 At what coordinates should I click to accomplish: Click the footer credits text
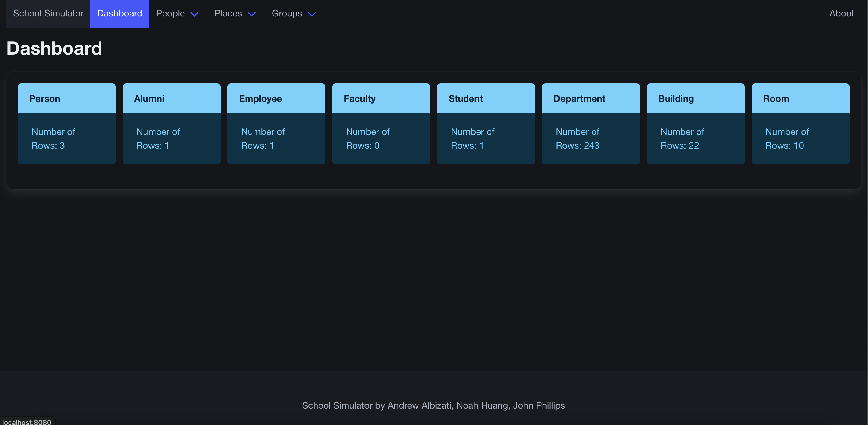tap(433, 405)
